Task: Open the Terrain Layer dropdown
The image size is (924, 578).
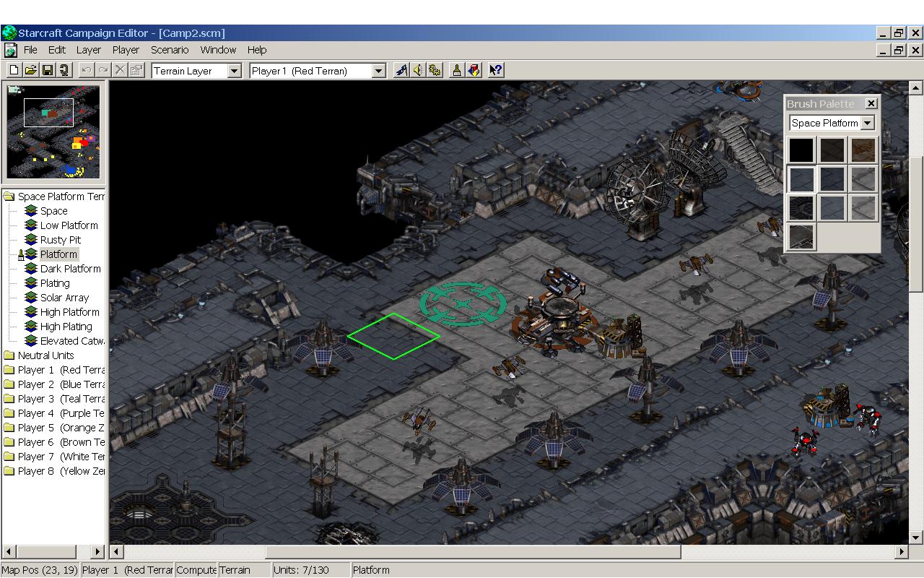Action: 234,71
